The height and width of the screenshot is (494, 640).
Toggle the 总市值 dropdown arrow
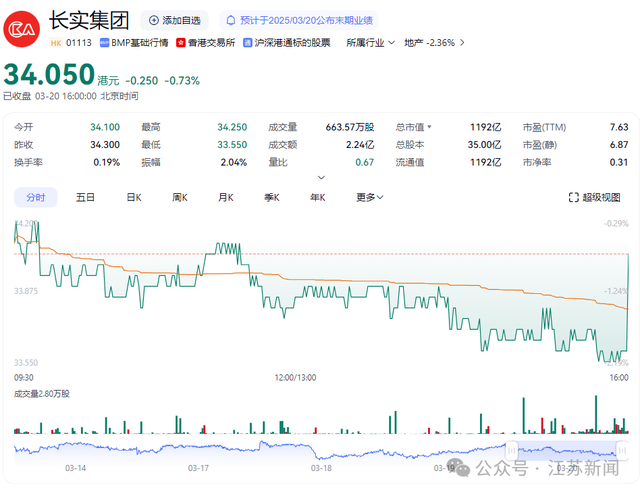click(429, 127)
